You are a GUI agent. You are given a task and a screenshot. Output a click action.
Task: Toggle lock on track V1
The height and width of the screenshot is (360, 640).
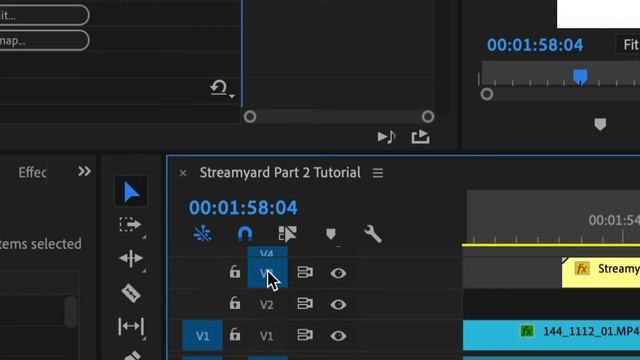[x=235, y=335]
